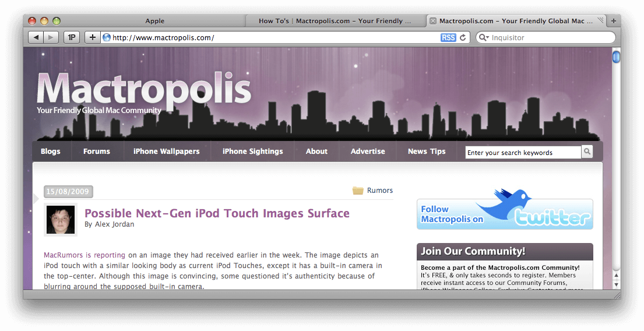The image size is (644, 331).
Task: Click the Inquisitor search field
Action: (546, 37)
